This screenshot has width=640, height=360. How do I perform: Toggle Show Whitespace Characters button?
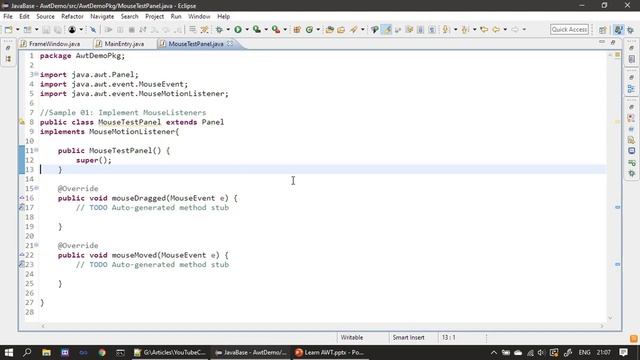pyautogui.click(x=432, y=29)
